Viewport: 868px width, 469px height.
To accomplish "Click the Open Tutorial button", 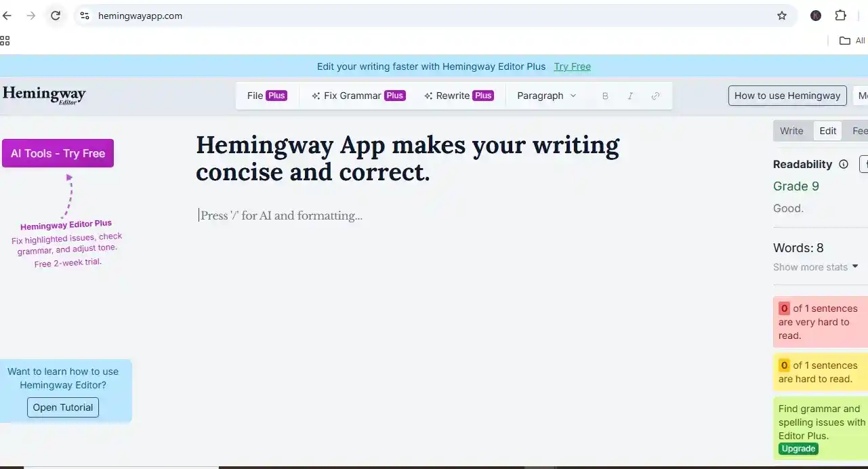I will [63, 407].
